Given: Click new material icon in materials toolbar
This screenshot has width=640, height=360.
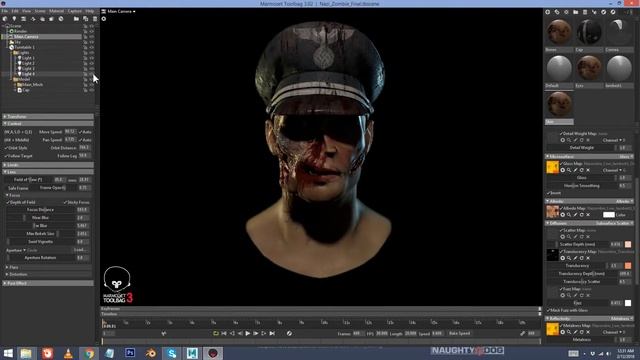Looking at the screenshot, I should [548, 12].
